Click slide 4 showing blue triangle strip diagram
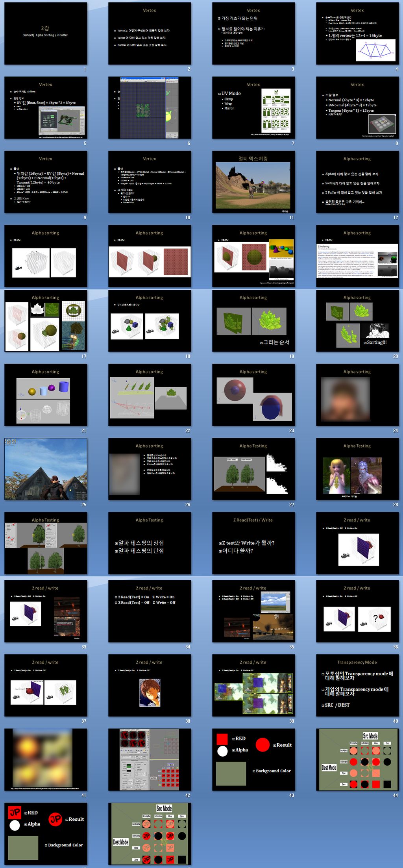Viewport: 403px width, 868px height. [357, 33]
